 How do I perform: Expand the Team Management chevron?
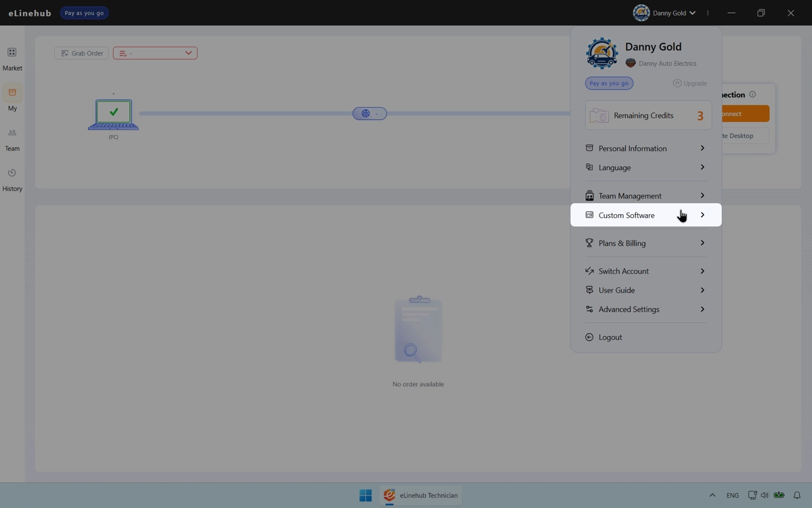(702, 195)
